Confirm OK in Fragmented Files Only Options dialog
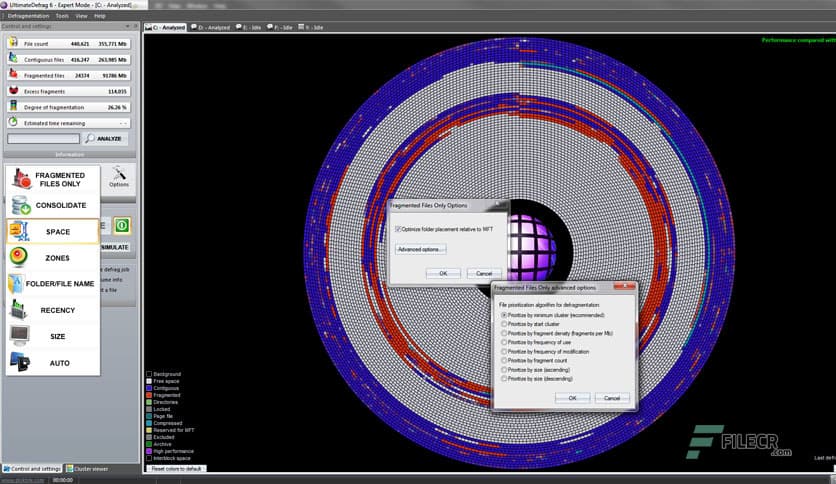 [443, 273]
